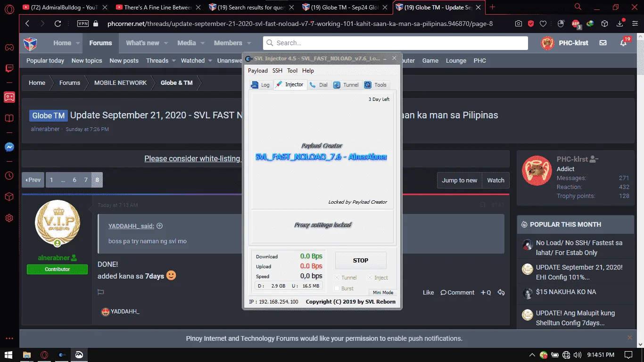Expand the Threads sub-nav dropdown
The width and height of the screenshot is (644, 362).
point(173,61)
